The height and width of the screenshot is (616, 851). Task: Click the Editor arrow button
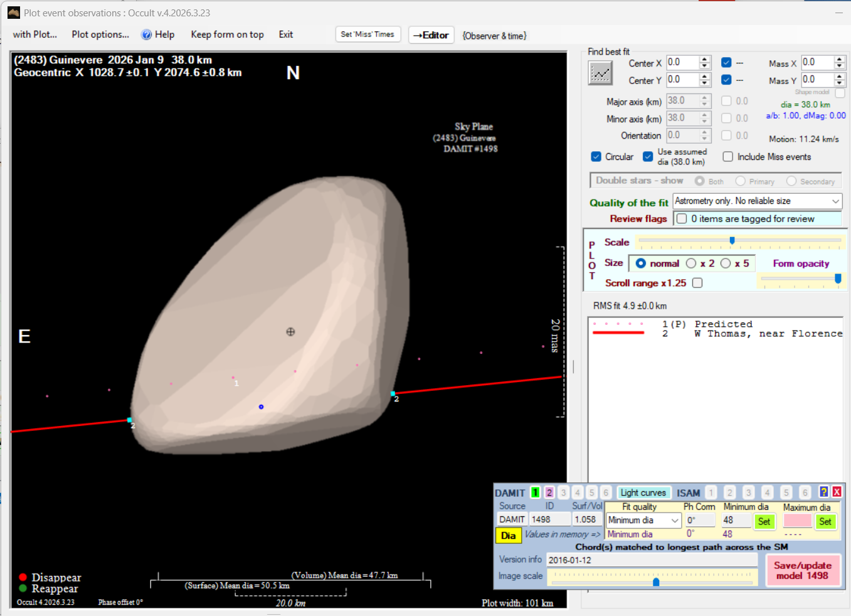tap(431, 35)
